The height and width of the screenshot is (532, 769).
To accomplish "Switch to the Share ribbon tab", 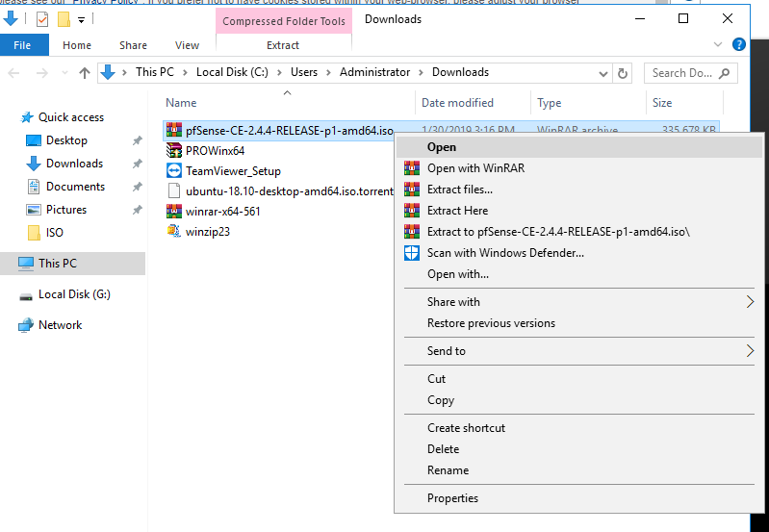I will tap(133, 45).
